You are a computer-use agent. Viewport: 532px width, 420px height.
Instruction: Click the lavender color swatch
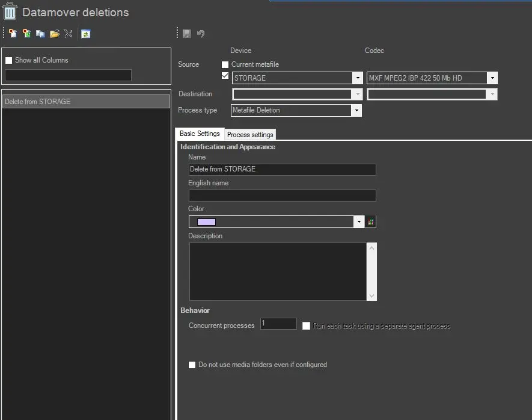pyautogui.click(x=206, y=222)
